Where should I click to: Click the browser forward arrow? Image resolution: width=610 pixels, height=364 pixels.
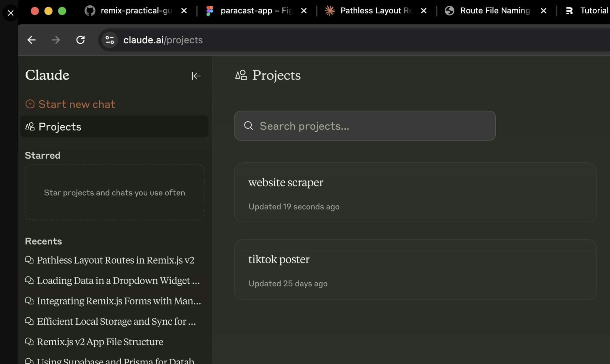click(x=56, y=40)
